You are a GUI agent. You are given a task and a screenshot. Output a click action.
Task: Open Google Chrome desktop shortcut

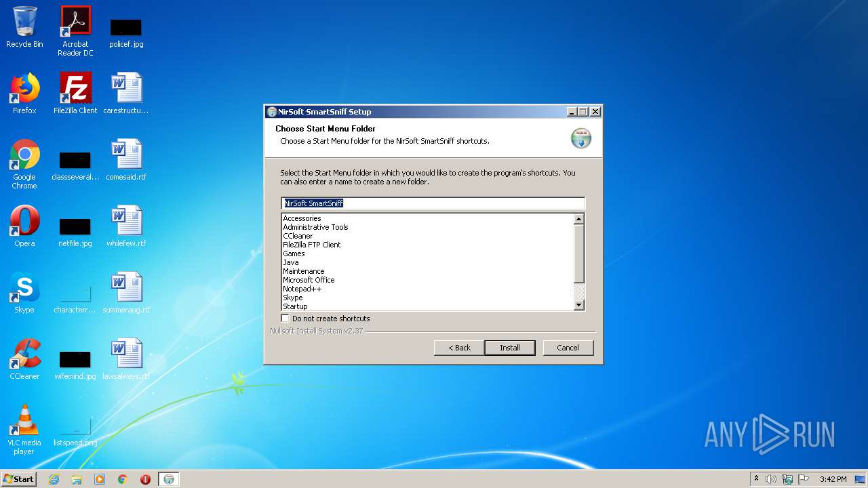(24, 164)
